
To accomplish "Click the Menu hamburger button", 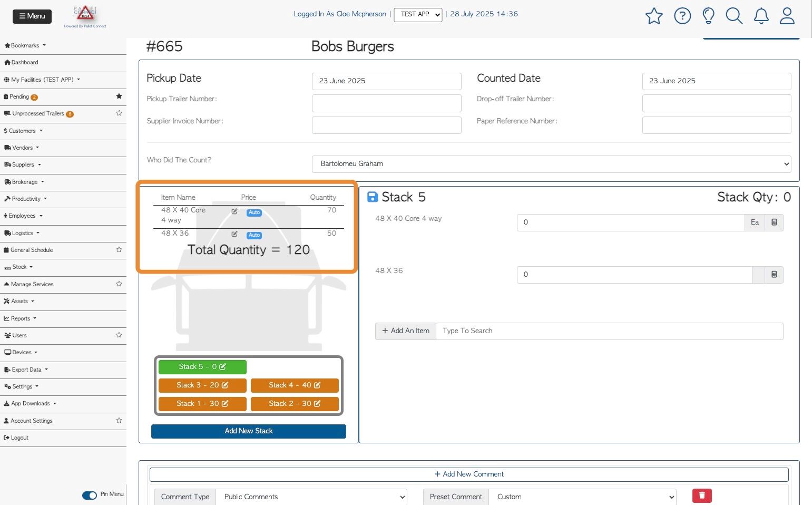I will (32, 16).
